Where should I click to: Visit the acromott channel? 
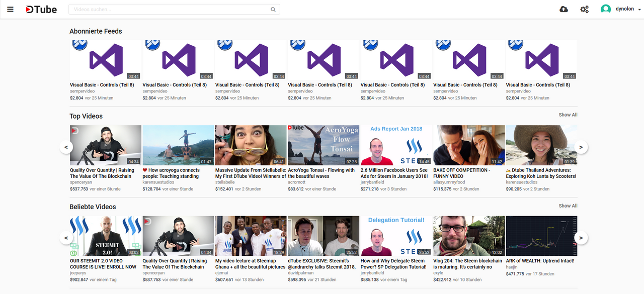click(x=298, y=182)
